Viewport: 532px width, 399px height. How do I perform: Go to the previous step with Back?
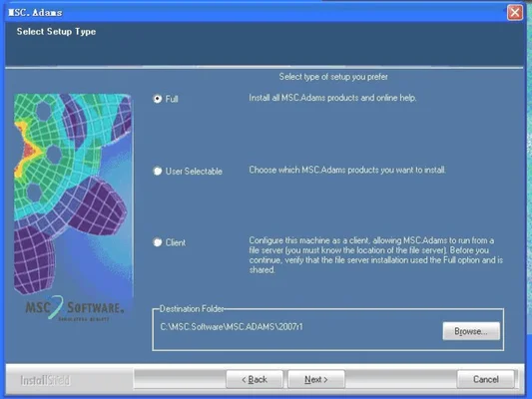coord(255,379)
